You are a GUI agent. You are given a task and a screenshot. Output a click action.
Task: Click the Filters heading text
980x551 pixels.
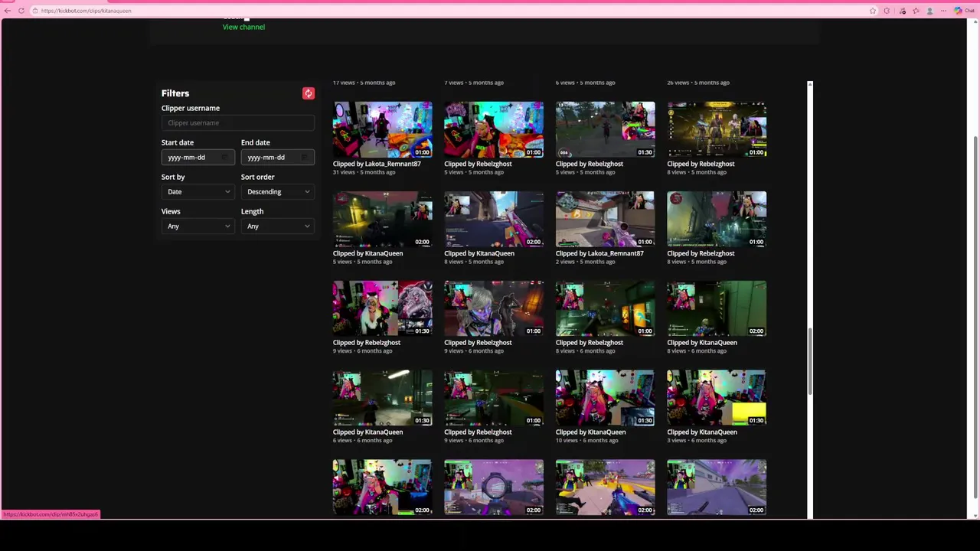pyautogui.click(x=175, y=93)
